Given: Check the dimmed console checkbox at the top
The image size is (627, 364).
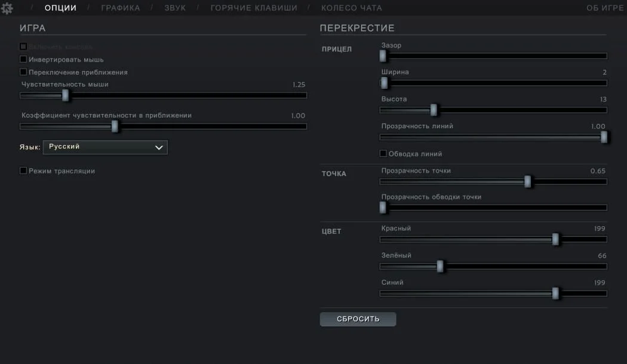Looking at the screenshot, I should [x=23, y=47].
